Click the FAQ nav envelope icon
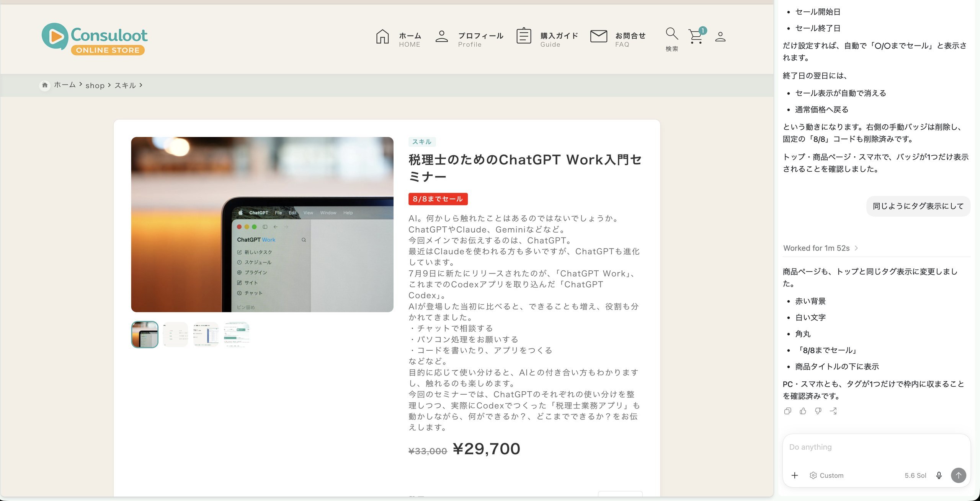This screenshot has width=980, height=501. (x=599, y=36)
